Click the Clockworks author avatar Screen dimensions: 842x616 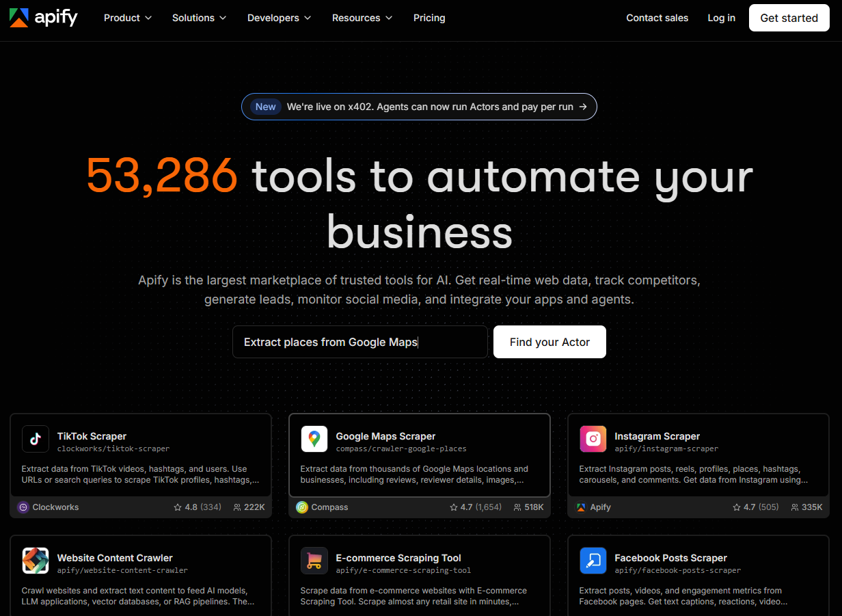tap(23, 507)
